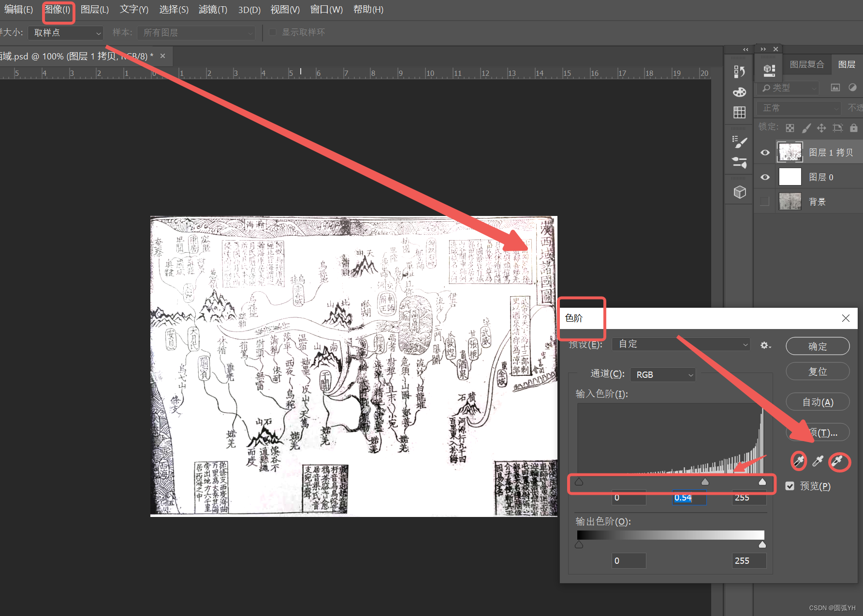This screenshot has height=616, width=863.
Task: Open the 帮助(H) menu
Action: pos(368,10)
